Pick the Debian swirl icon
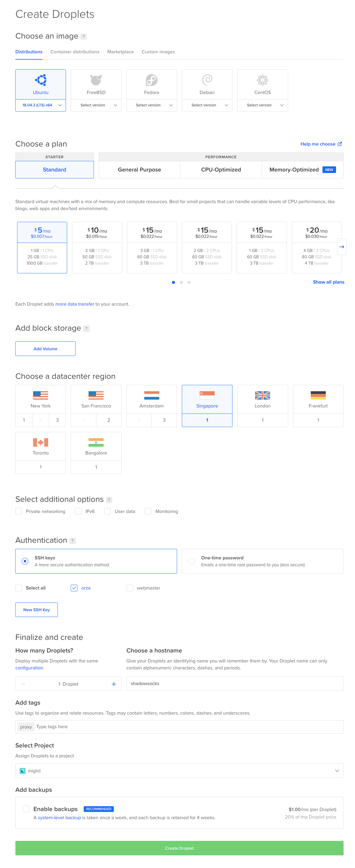The height and width of the screenshot is (868, 355). 207,80
